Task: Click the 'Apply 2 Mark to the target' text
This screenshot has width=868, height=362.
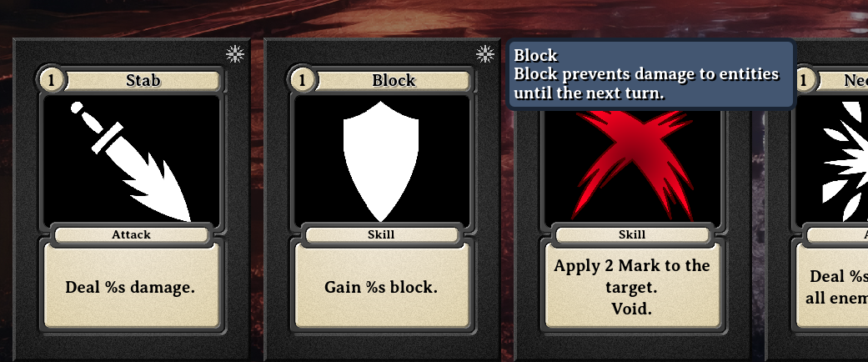Action: (632, 276)
